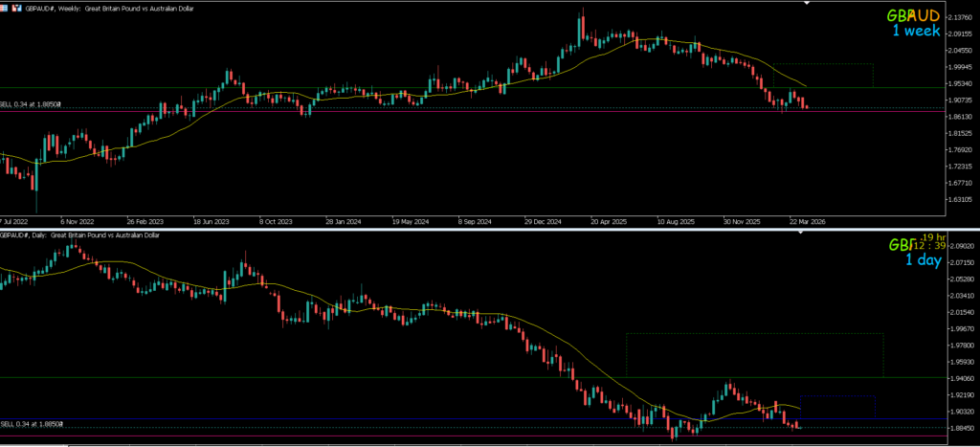980x447 pixels.
Task: Click the chart shift triangle on weekly chart
Action: point(809,3)
